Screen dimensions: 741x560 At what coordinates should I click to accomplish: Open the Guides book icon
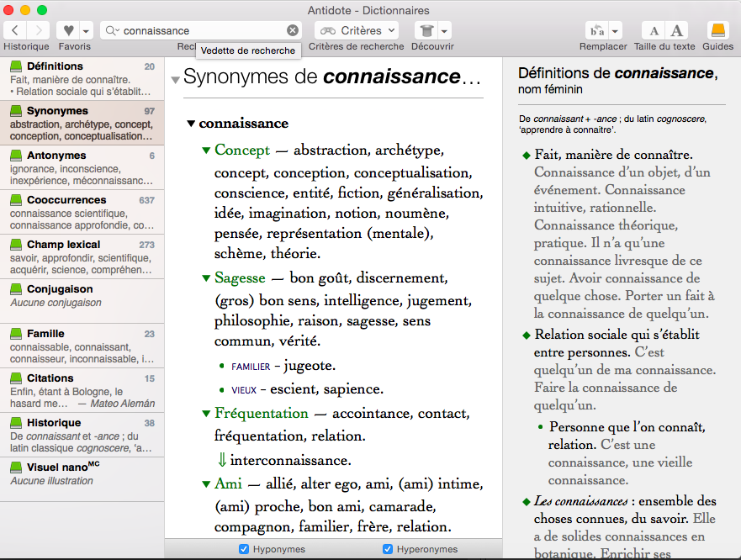pyautogui.click(x=717, y=31)
